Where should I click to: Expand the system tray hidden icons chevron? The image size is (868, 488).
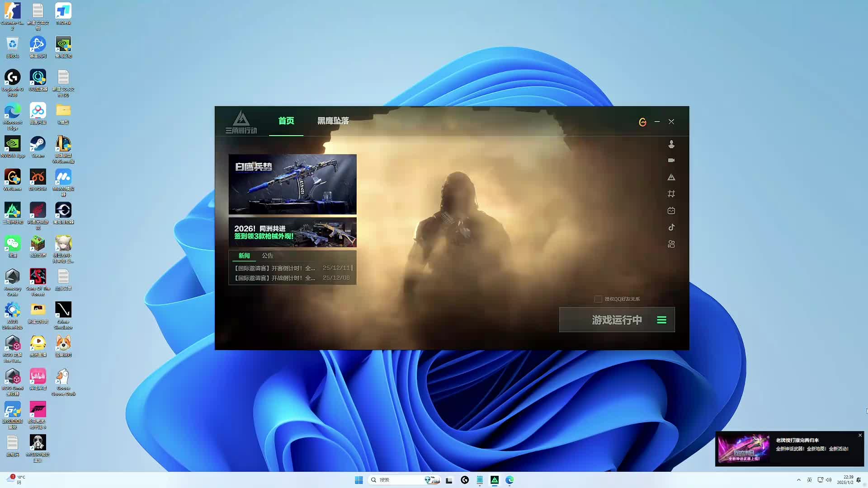coord(798,480)
